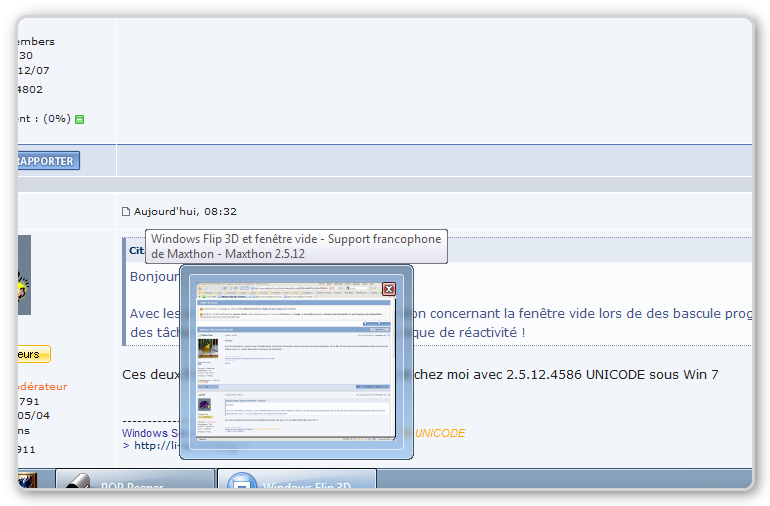Viewport: 770px width, 506px height.
Task: Open the signature link starting with Windows S
Action: pyautogui.click(x=150, y=433)
